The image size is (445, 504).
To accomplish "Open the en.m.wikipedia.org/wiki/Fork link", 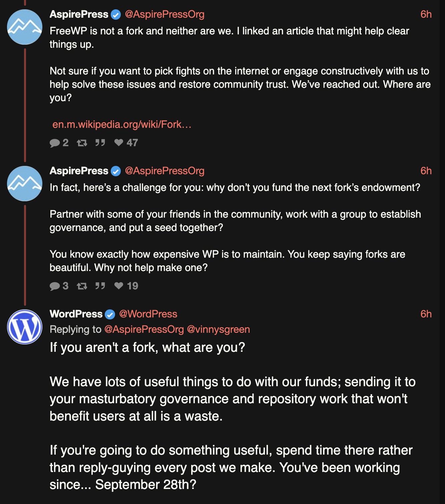I will click(x=122, y=124).
